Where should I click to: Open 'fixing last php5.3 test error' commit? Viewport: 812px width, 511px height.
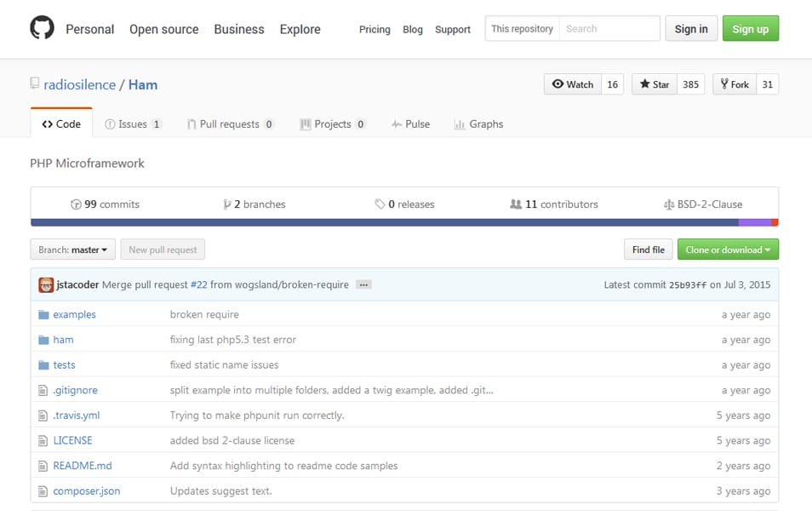click(233, 340)
